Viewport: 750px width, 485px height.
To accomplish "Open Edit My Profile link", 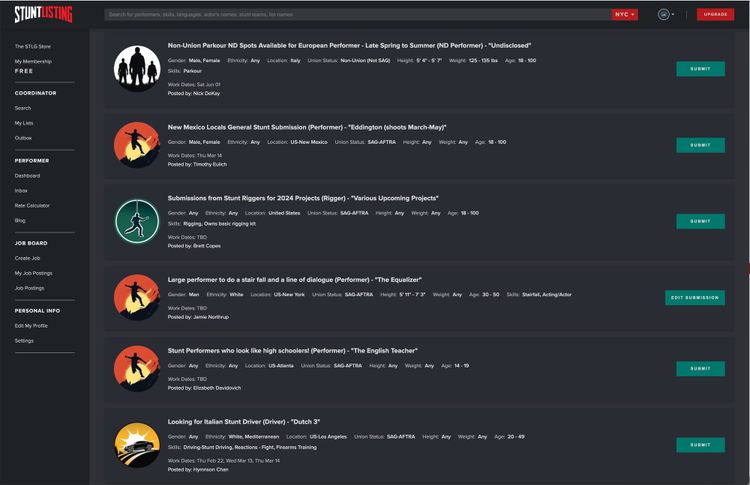I will pos(31,326).
